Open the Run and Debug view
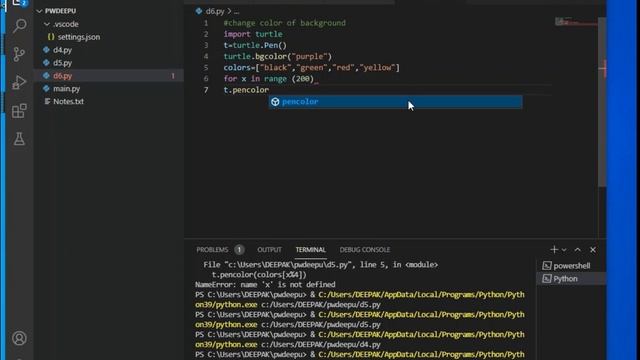The image size is (640, 360). pos(19,82)
